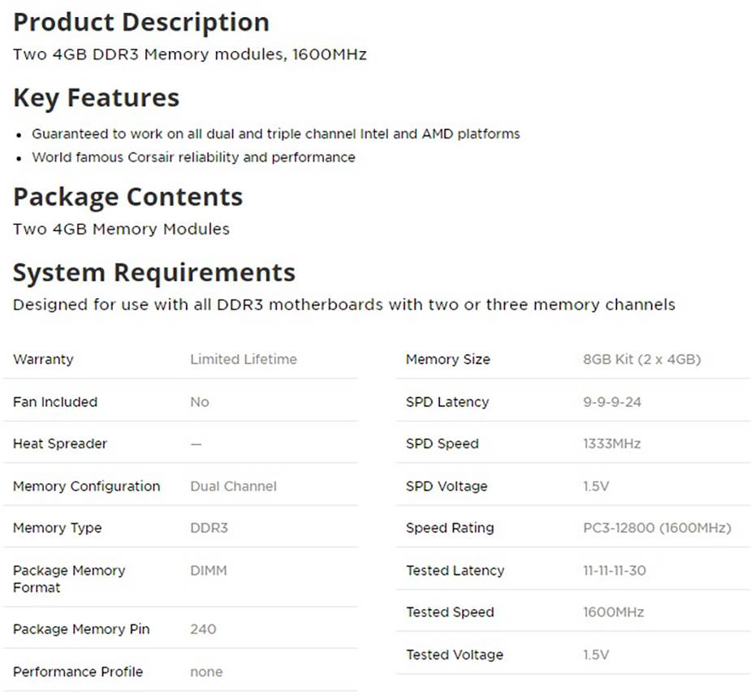The image size is (751, 700).
Task: Click the World famous Corsair reliability bullet
Action: point(193,158)
